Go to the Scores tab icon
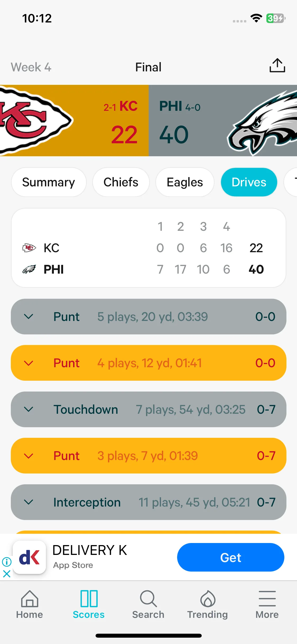 point(89,599)
